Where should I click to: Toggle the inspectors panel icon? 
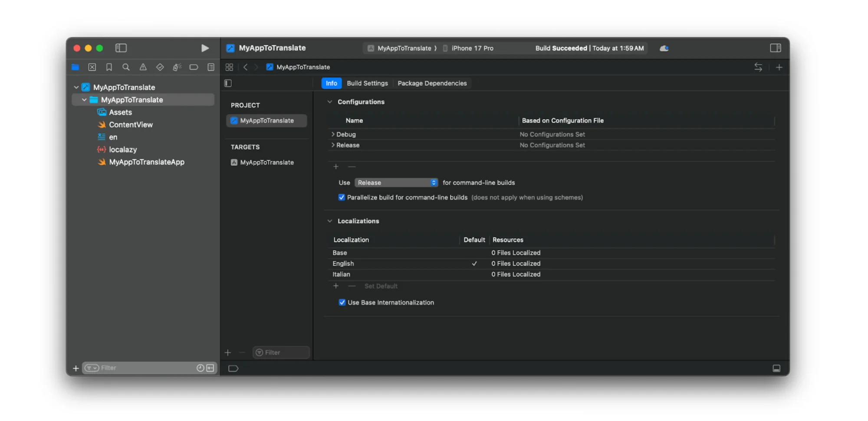tap(775, 48)
